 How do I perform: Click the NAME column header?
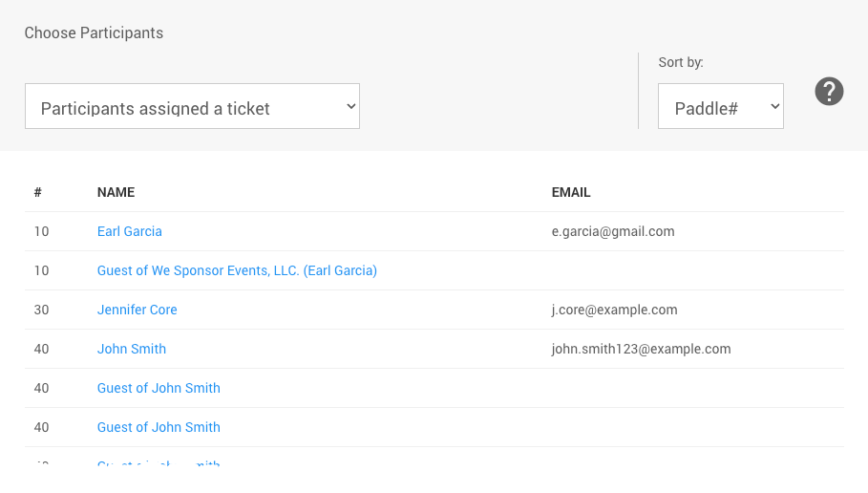116,192
